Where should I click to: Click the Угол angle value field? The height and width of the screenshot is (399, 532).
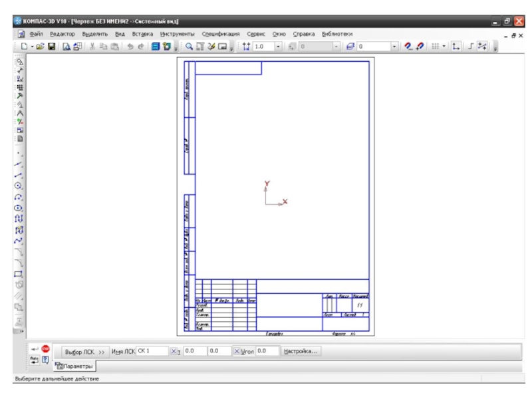pos(267,351)
